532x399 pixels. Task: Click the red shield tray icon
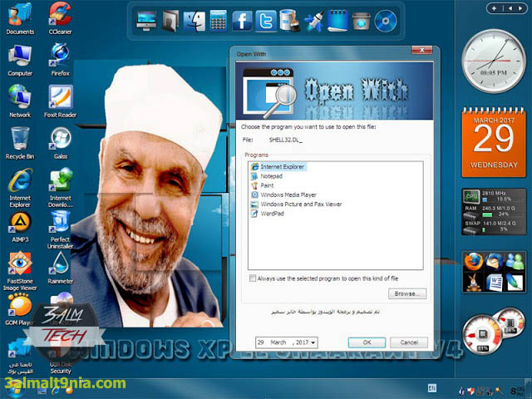(x=470, y=392)
